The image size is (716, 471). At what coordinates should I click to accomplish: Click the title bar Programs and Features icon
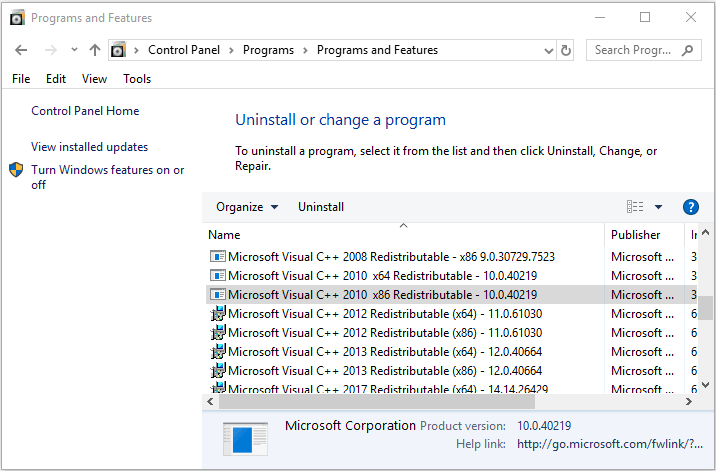(17, 18)
